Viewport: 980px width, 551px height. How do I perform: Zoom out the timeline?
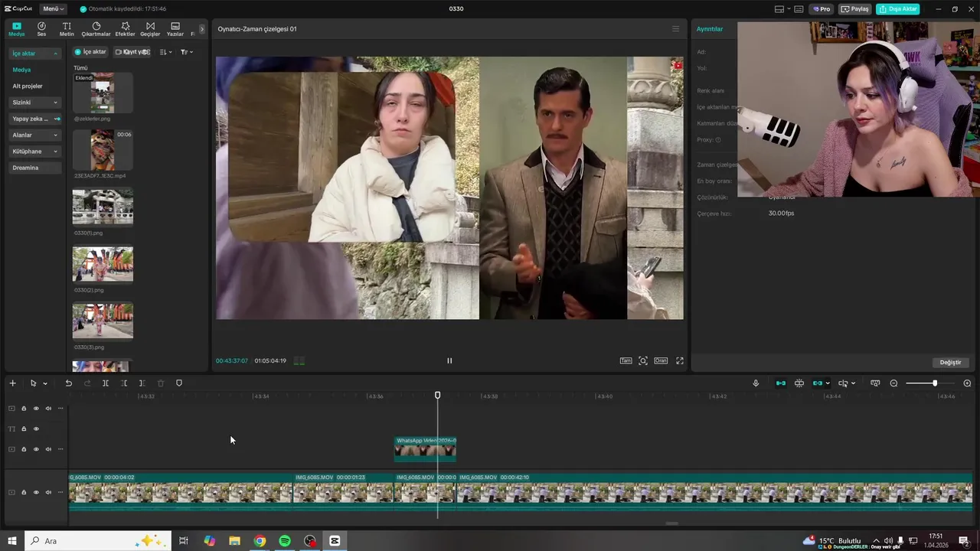893,383
